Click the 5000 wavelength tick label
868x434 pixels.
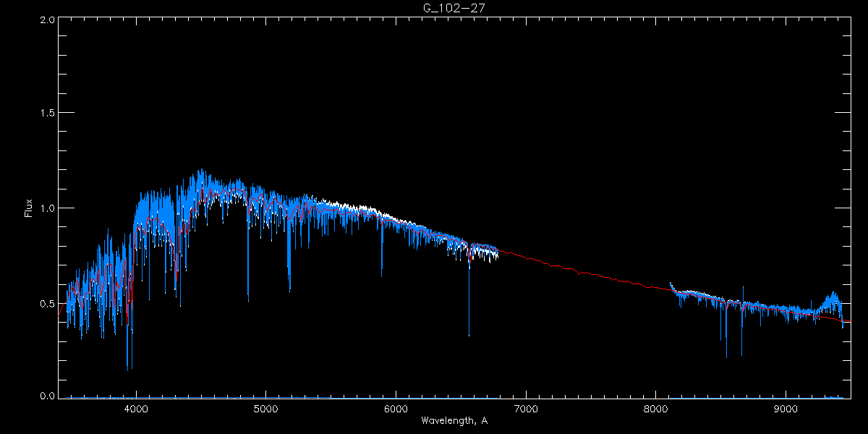pyautogui.click(x=265, y=409)
